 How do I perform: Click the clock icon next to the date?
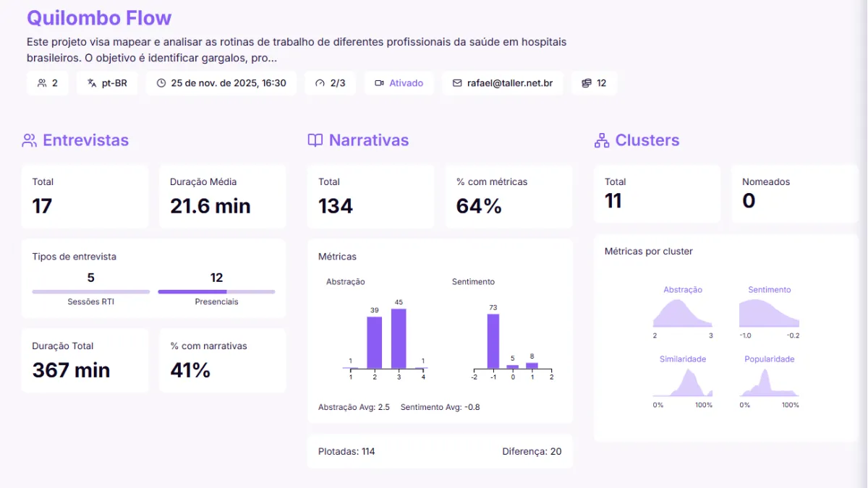click(x=160, y=82)
